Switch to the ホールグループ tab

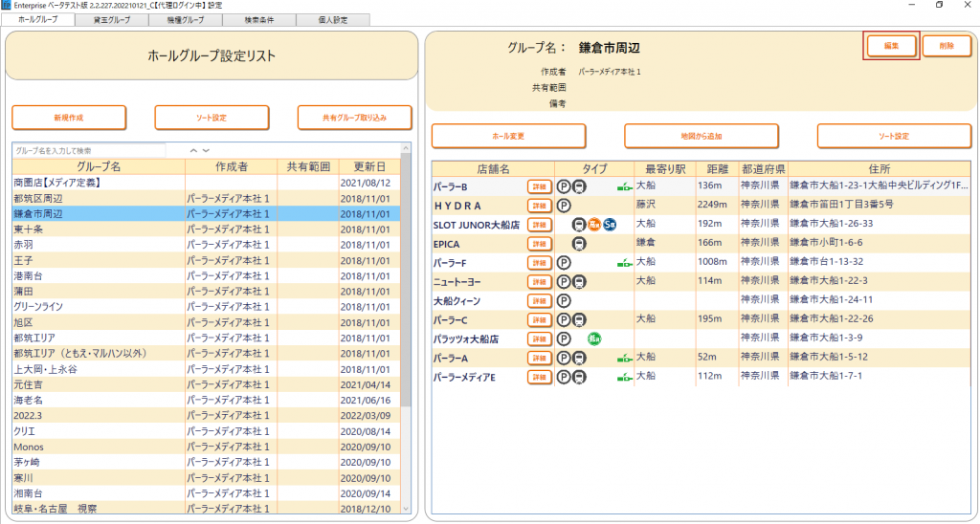pos(37,19)
